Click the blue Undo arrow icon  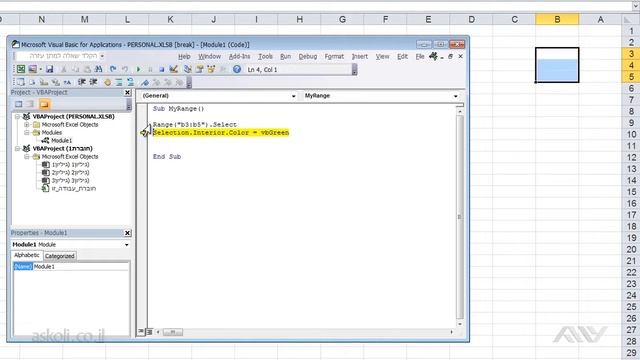(113, 69)
